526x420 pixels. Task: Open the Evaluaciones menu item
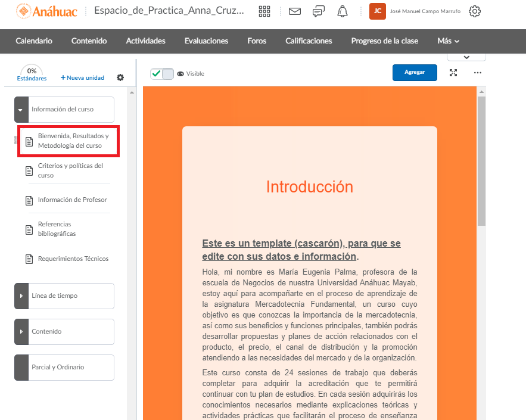point(206,41)
